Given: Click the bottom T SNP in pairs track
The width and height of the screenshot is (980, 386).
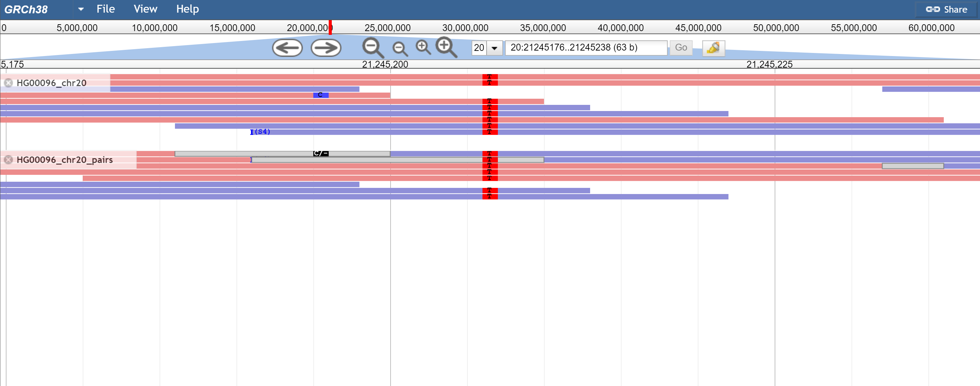Looking at the screenshot, I should tap(490, 197).
